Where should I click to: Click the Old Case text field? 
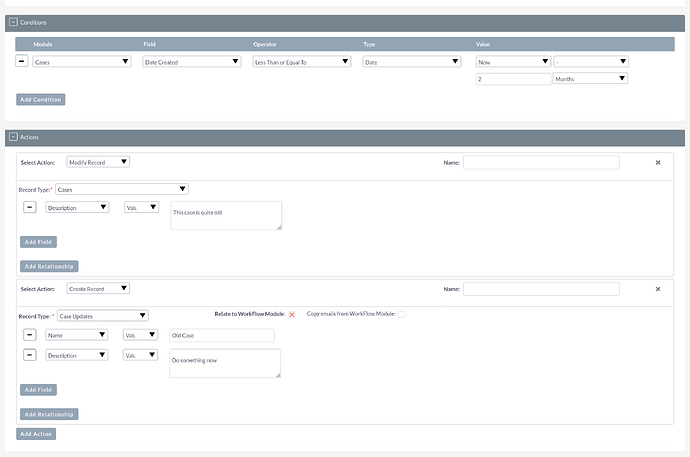click(x=221, y=335)
